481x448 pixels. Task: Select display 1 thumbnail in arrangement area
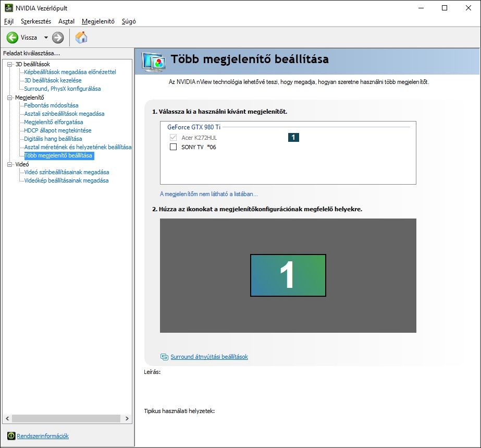pyautogui.click(x=288, y=275)
